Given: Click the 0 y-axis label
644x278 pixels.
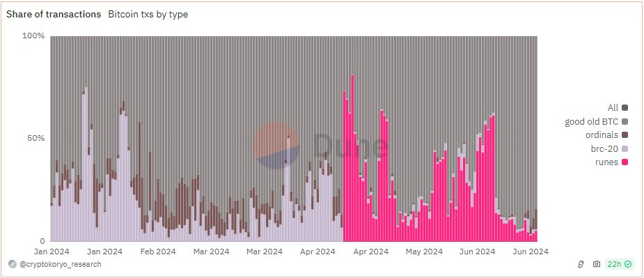Looking at the screenshot, I should coord(42,241).
